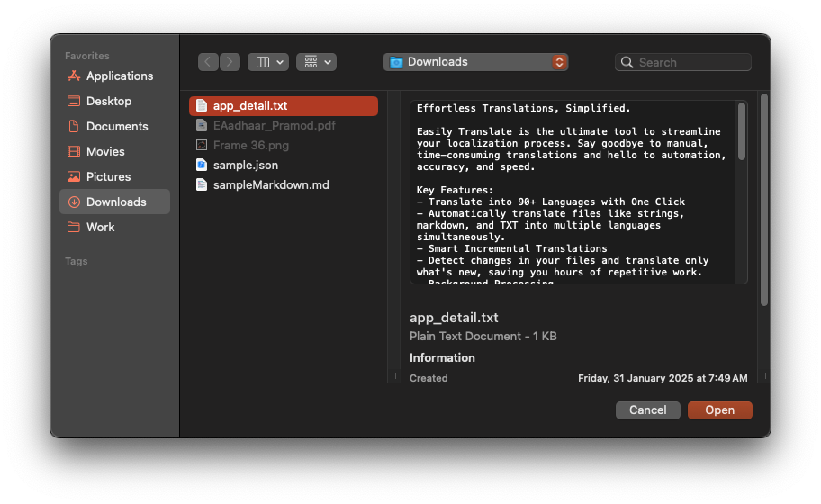
Task: Click the Tags heading in the sidebar
Action: pyautogui.click(x=76, y=261)
